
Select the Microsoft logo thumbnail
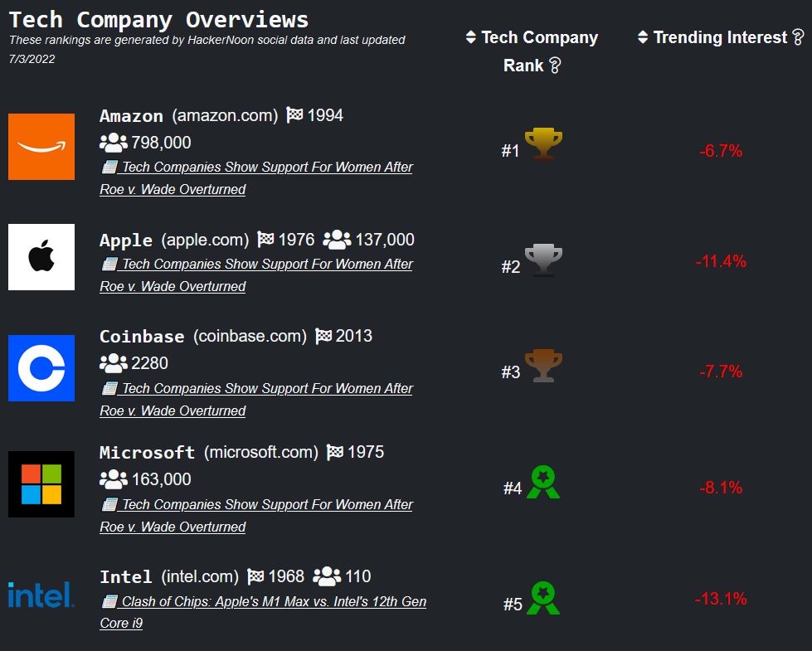pos(41,484)
